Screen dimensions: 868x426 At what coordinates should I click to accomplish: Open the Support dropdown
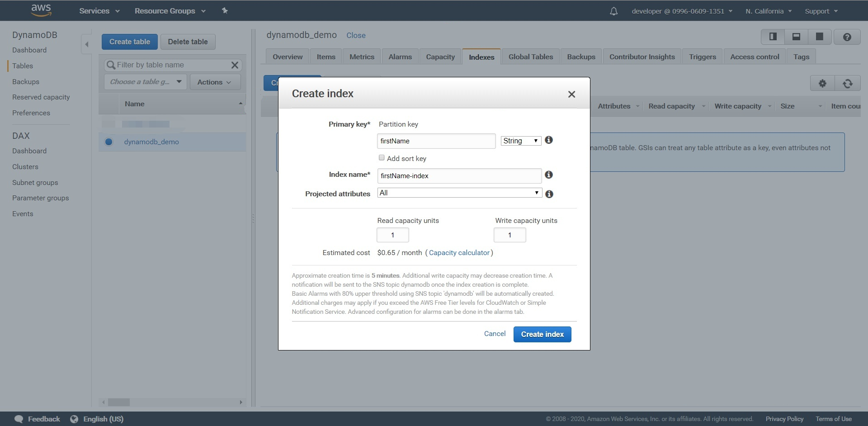point(821,11)
